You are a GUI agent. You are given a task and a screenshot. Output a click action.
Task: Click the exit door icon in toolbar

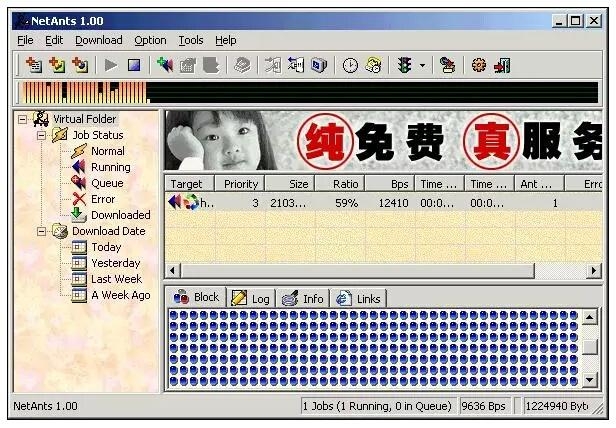(x=502, y=66)
